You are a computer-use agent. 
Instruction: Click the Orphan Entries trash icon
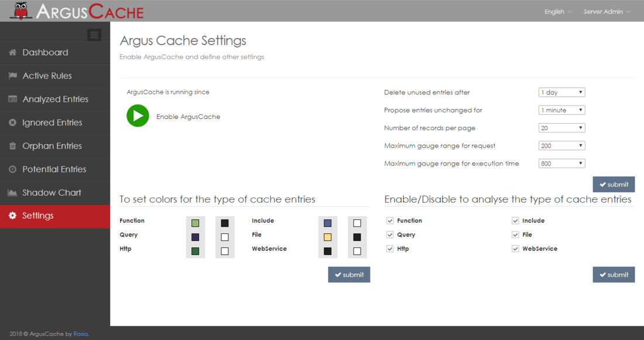click(x=13, y=145)
